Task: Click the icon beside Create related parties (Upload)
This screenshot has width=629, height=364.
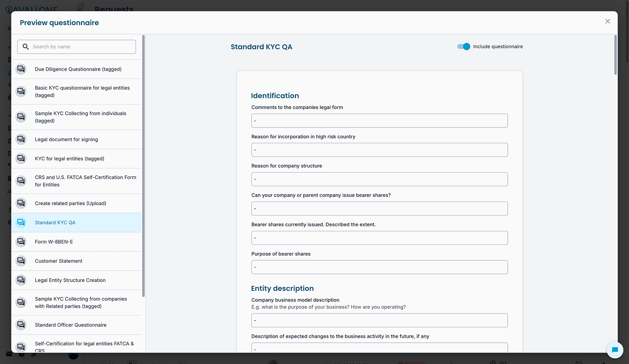Action: 21,203
